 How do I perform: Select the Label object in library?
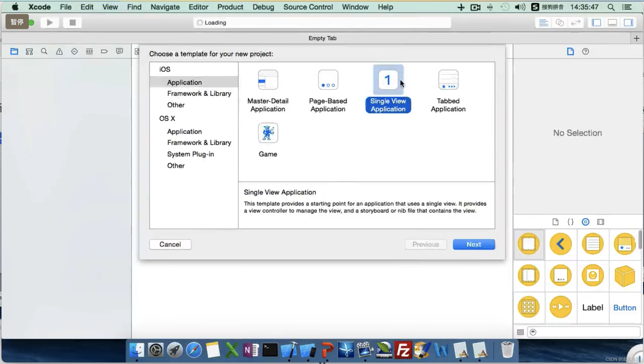pos(593,307)
